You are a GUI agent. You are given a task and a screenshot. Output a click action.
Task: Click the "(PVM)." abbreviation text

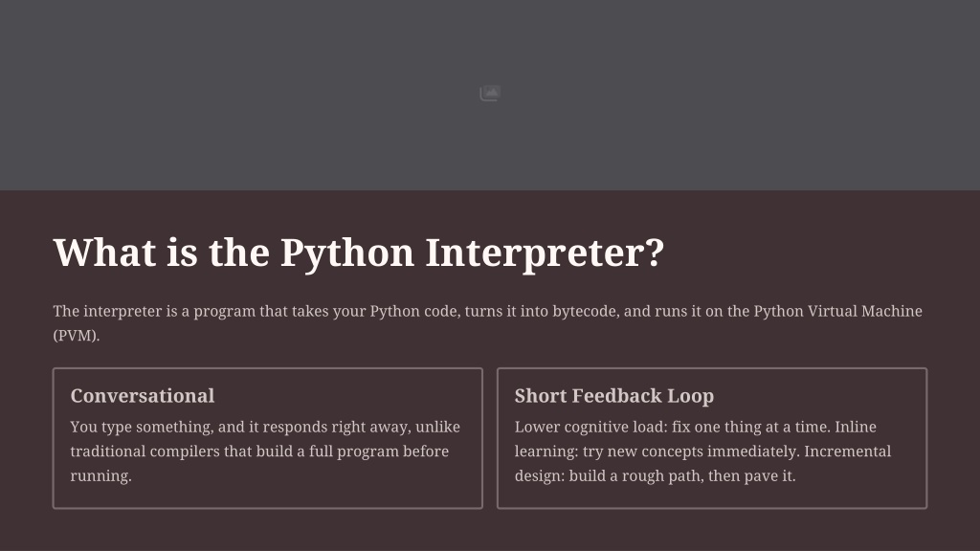(77, 336)
